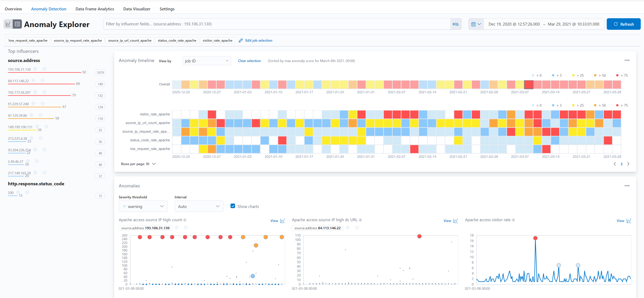Click minus filter icon next to 84.113.146.22 influencer
Screen dimensions: 644x298
pos(42,80)
